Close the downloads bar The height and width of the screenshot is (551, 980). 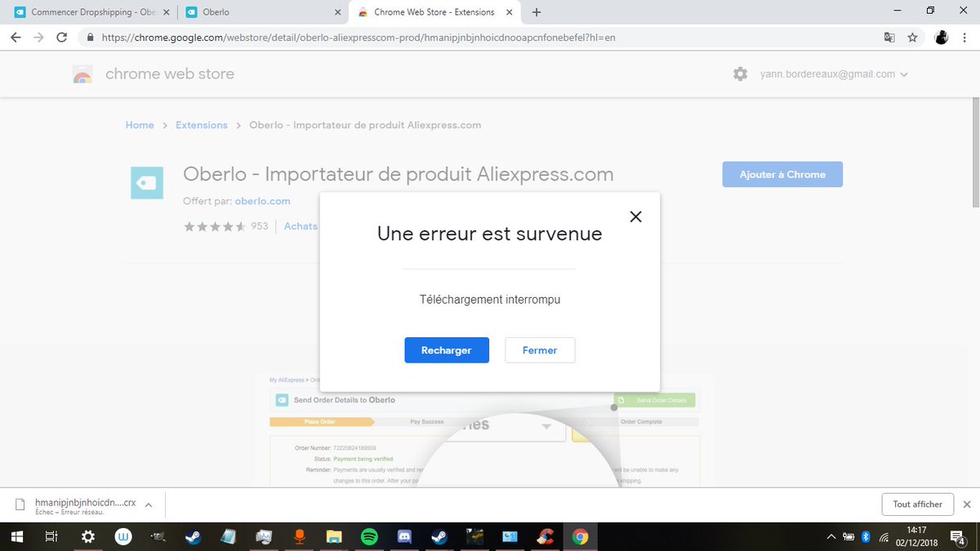click(x=967, y=504)
